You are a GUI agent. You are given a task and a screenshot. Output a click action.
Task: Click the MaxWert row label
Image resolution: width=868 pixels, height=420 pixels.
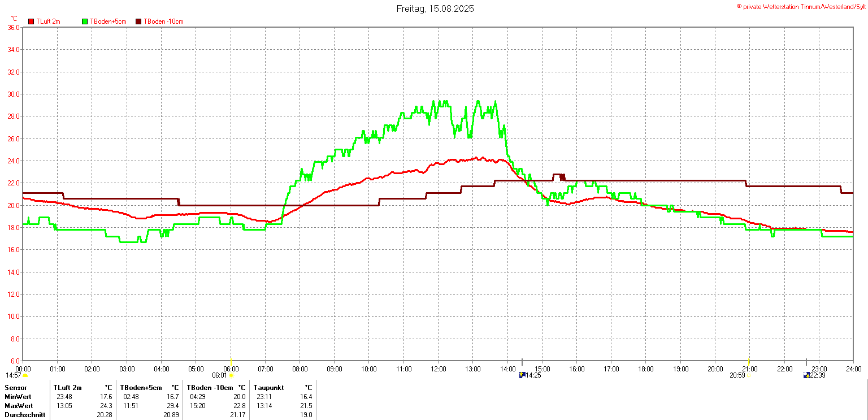(x=19, y=406)
